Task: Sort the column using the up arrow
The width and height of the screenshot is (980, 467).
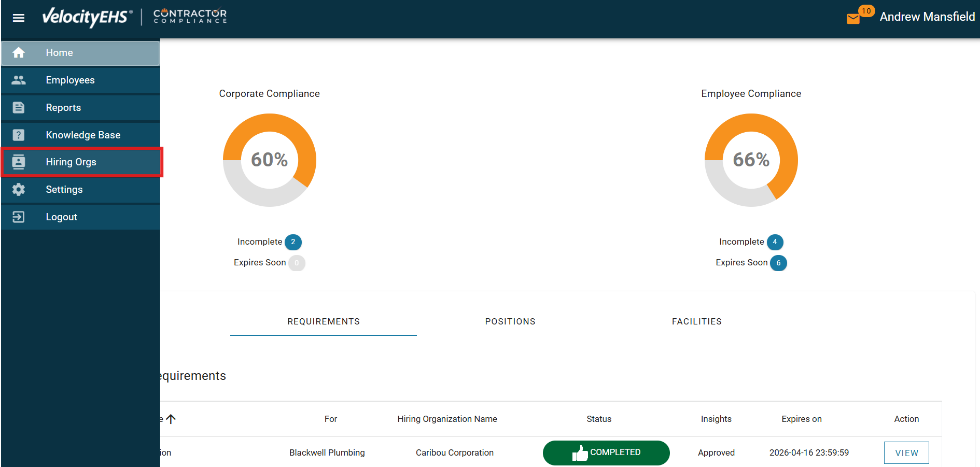Action: point(171,419)
